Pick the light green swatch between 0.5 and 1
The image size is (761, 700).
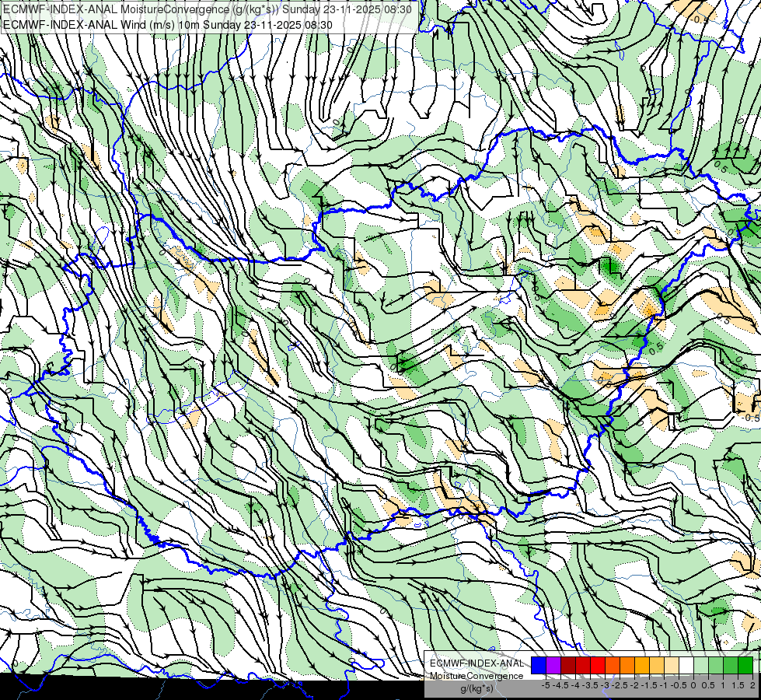716,665
